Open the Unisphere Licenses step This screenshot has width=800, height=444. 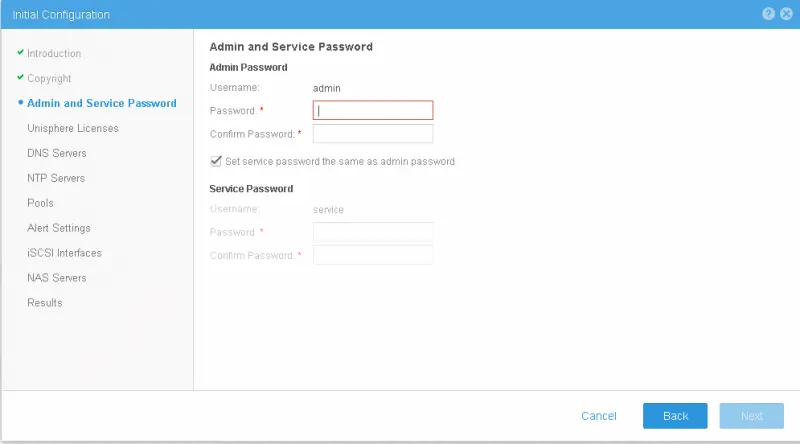(x=73, y=128)
